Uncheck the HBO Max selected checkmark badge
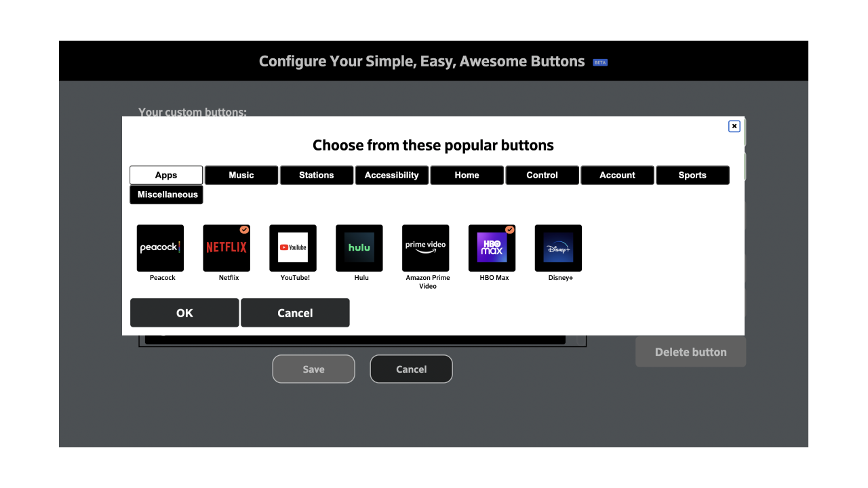The width and height of the screenshot is (868, 488). [x=510, y=230]
